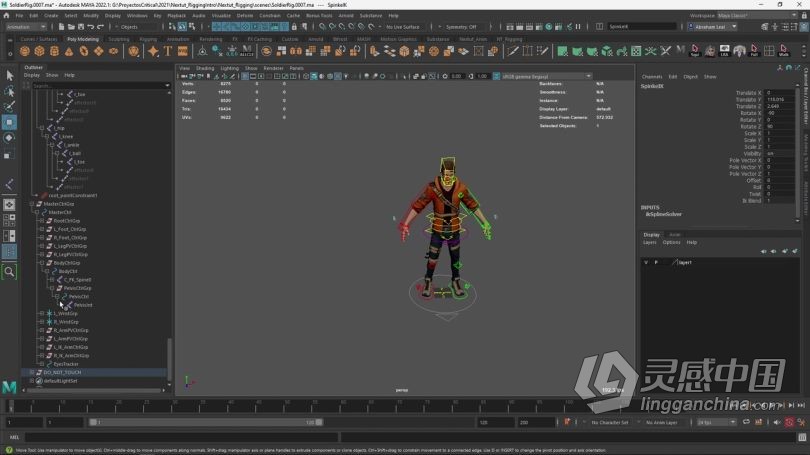
Task: Open the Abraham Leal account dropdown
Action: (712, 27)
